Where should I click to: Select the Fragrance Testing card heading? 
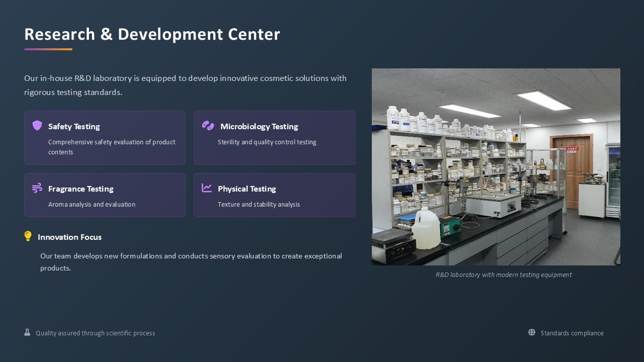(81, 189)
